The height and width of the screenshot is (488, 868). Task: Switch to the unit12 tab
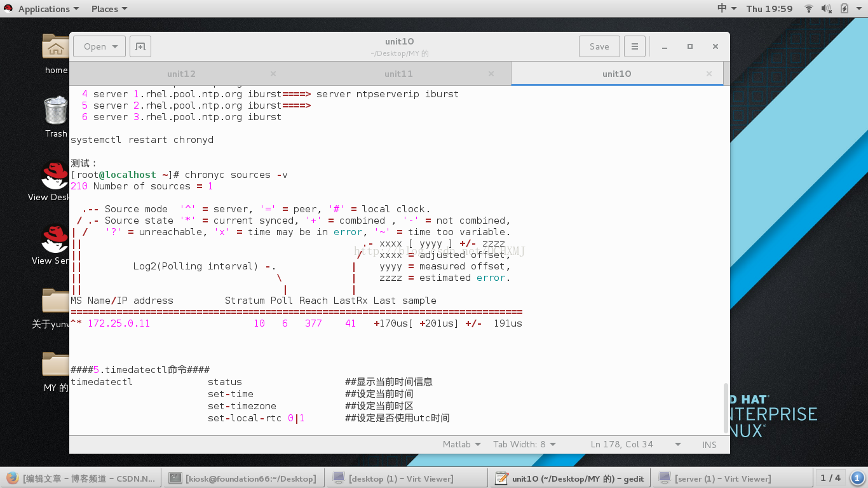click(x=181, y=74)
